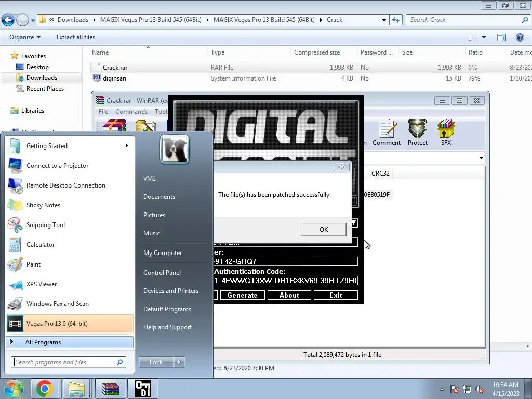The image size is (532, 399).
Task: Click the Protect icon in WinRAR toolbar
Action: click(x=417, y=132)
